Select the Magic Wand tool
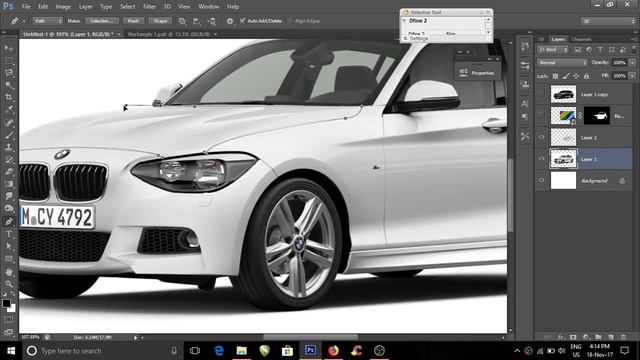Image resolution: width=640 pixels, height=360 pixels. pos(9,85)
